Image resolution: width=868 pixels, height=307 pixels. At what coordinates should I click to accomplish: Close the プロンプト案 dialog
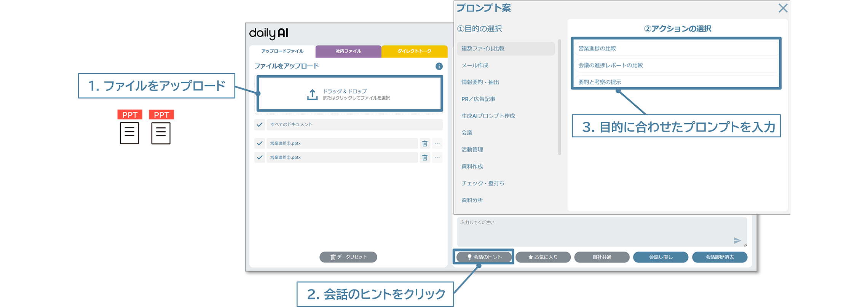point(783,8)
